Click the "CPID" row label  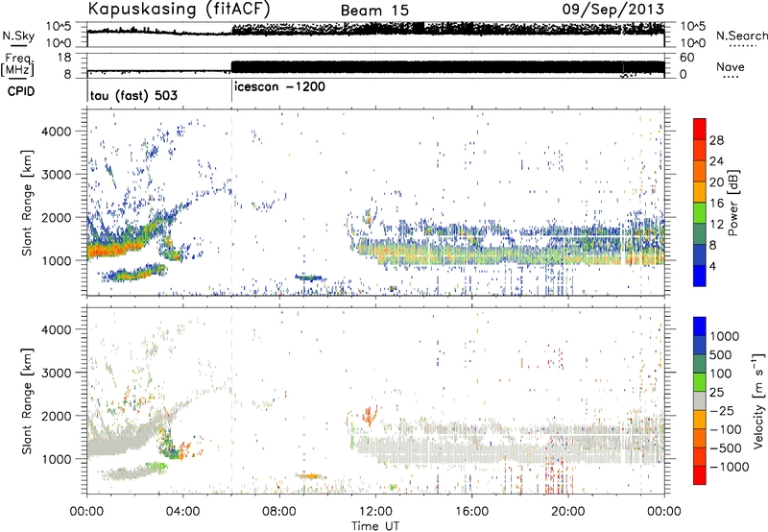pos(21,91)
